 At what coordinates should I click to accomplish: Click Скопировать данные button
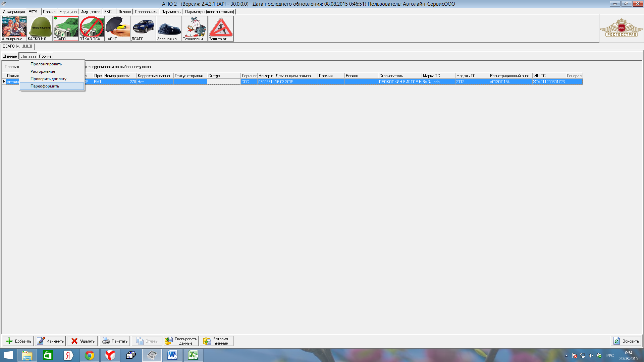point(181,341)
